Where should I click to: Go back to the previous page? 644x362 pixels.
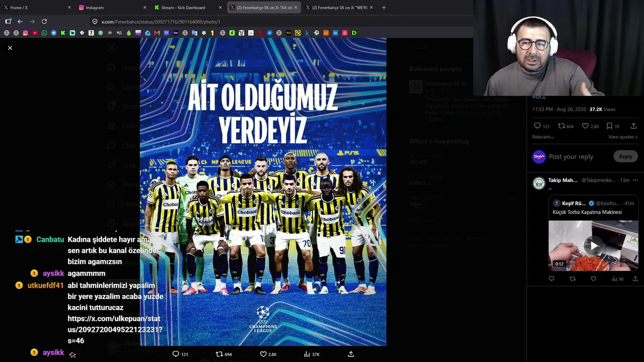click(x=20, y=22)
